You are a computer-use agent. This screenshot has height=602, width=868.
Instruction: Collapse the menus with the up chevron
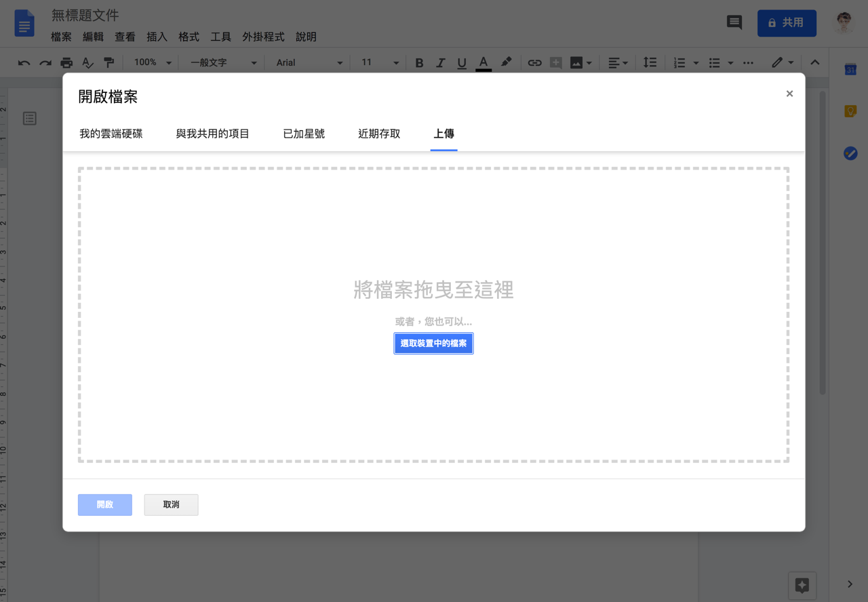point(815,62)
